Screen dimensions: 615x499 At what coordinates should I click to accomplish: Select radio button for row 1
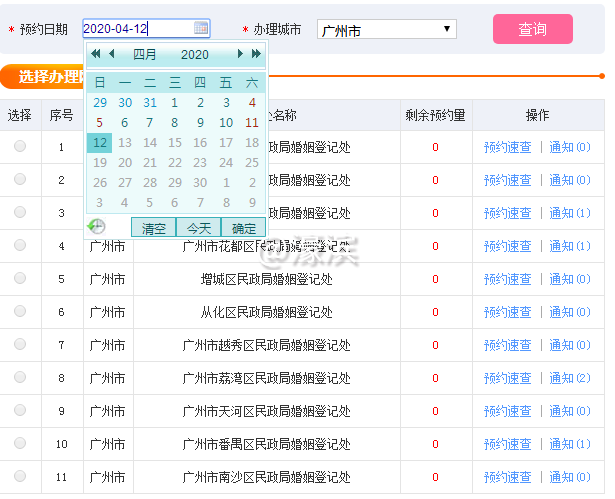coord(20,147)
